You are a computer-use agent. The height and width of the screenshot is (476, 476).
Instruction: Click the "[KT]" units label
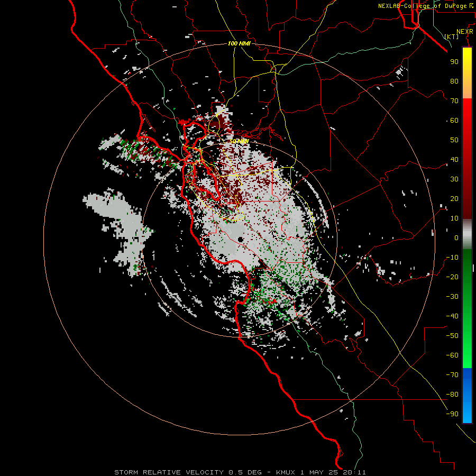point(452,36)
